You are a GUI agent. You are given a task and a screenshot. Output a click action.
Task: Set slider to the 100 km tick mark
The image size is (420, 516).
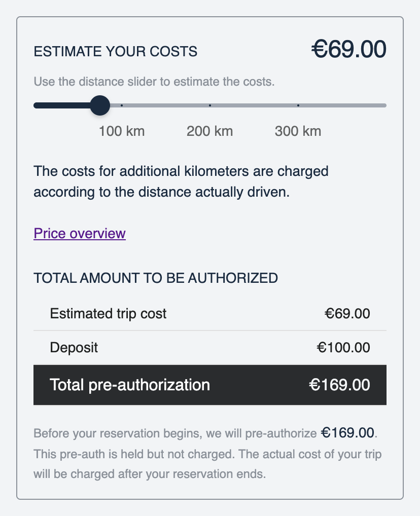point(122,105)
